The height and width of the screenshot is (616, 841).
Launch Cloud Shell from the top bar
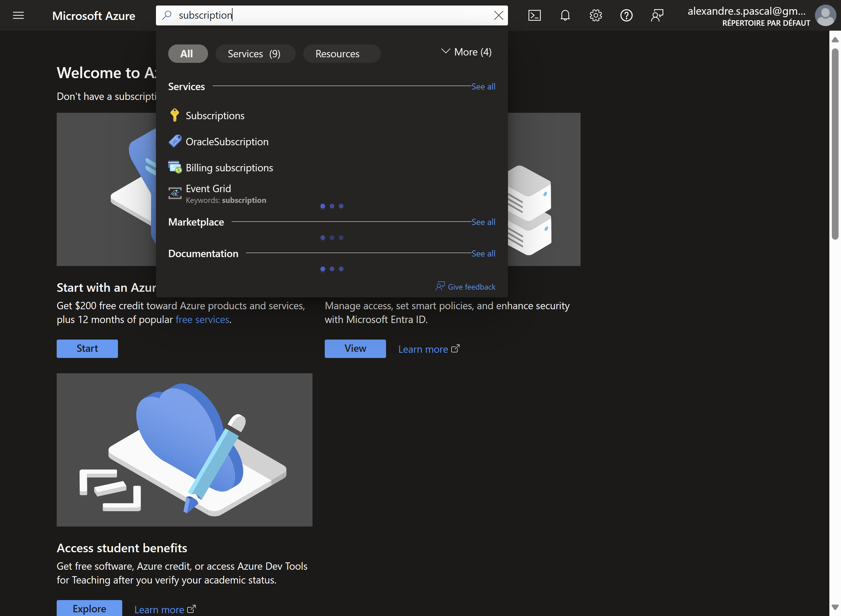coord(534,15)
